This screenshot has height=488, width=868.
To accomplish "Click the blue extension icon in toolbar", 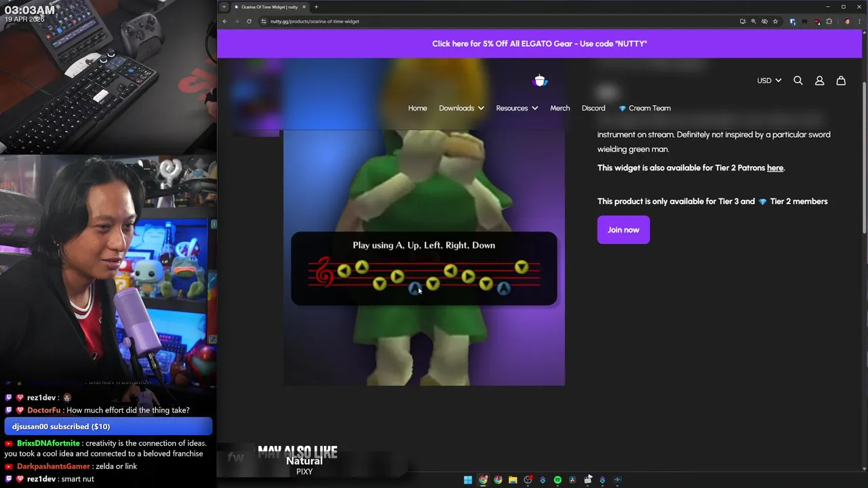I will coord(793,22).
